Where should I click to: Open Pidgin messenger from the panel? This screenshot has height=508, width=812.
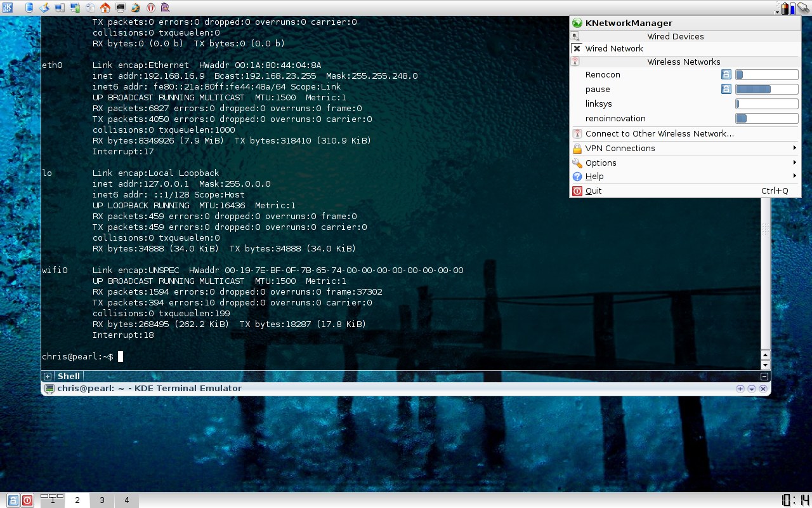click(166, 8)
